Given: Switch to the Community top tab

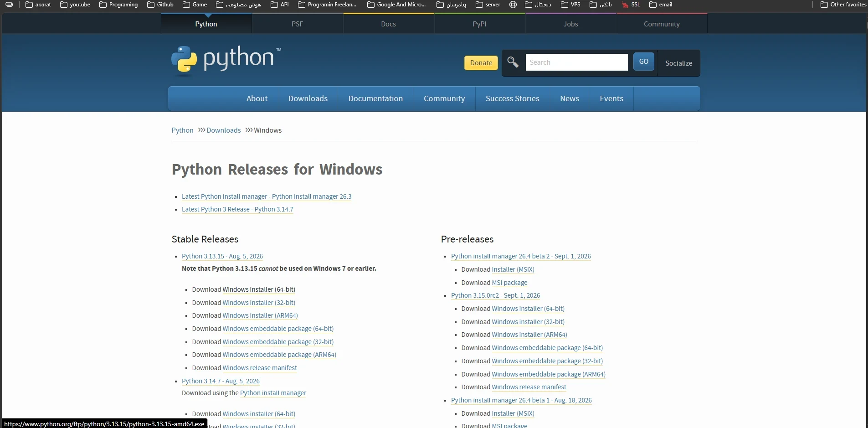Looking at the screenshot, I should [x=662, y=24].
